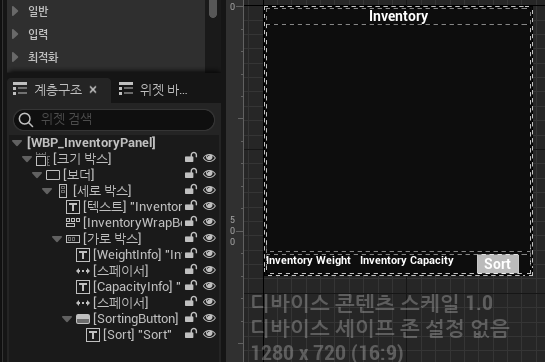Image resolution: width=545 pixels, height=362 pixels.
Task: Select the Inventory title text in canvas
Action: pyautogui.click(x=398, y=16)
